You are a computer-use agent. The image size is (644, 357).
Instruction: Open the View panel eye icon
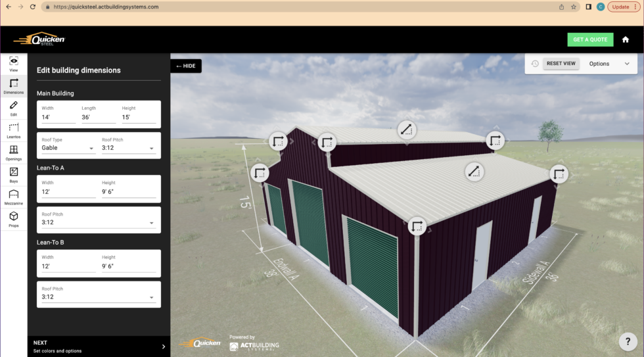click(x=13, y=64)
